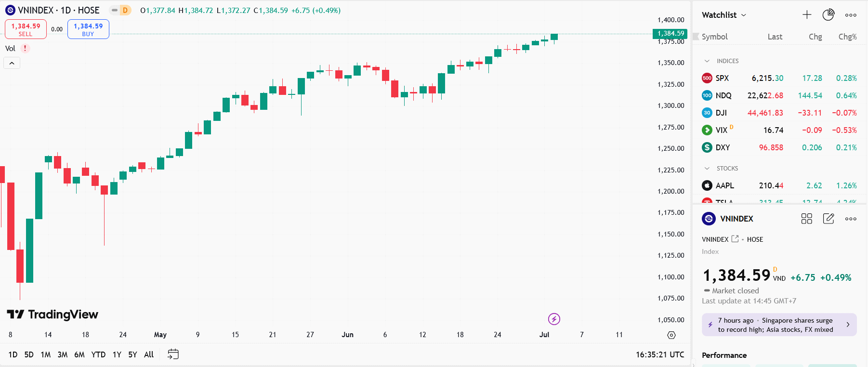Open the Watchlist dropdown
868x367 pixels.
pos(723,15)
